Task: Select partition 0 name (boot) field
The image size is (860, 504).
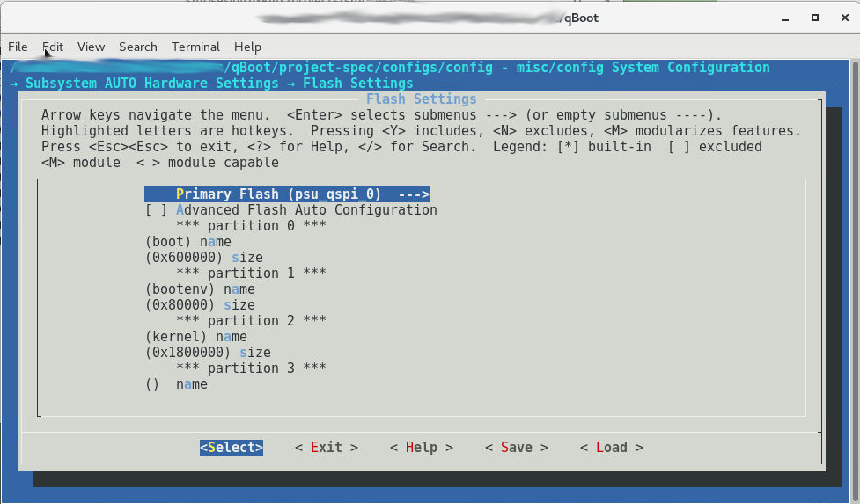Action: coord(188,242)
